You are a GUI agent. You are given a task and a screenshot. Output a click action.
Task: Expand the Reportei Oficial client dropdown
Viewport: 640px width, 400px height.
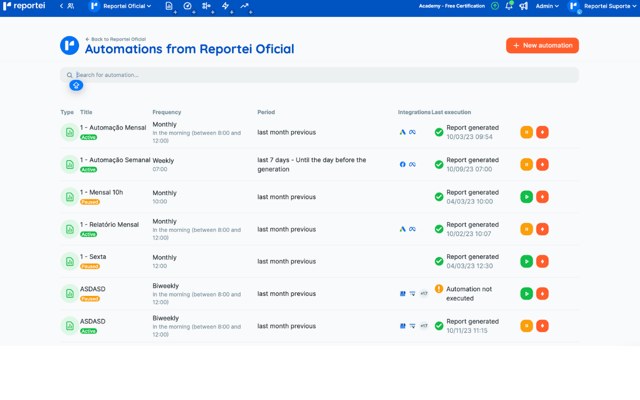121,6
